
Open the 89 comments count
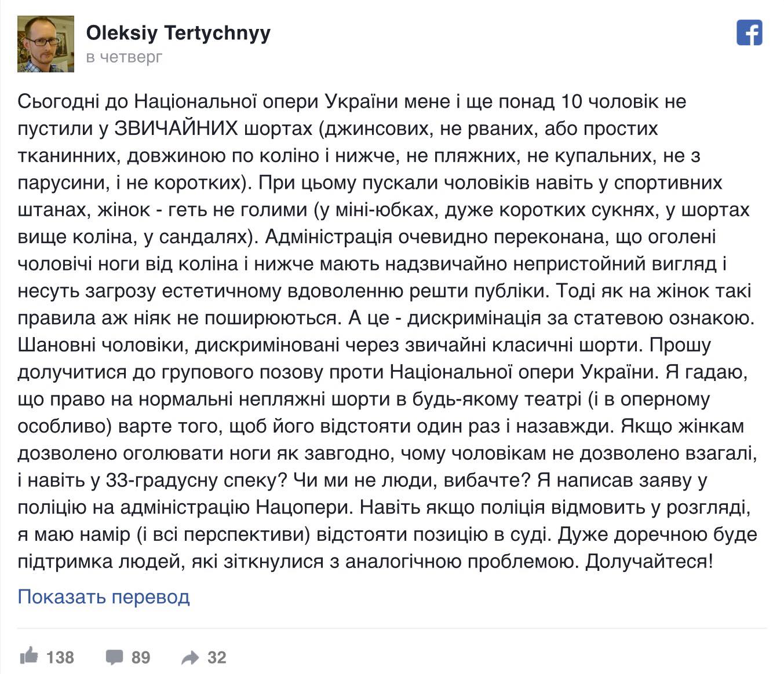(141, 657)
